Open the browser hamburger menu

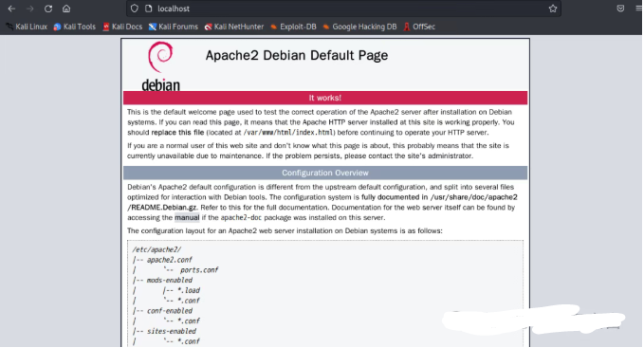click(x=638, y=9)
